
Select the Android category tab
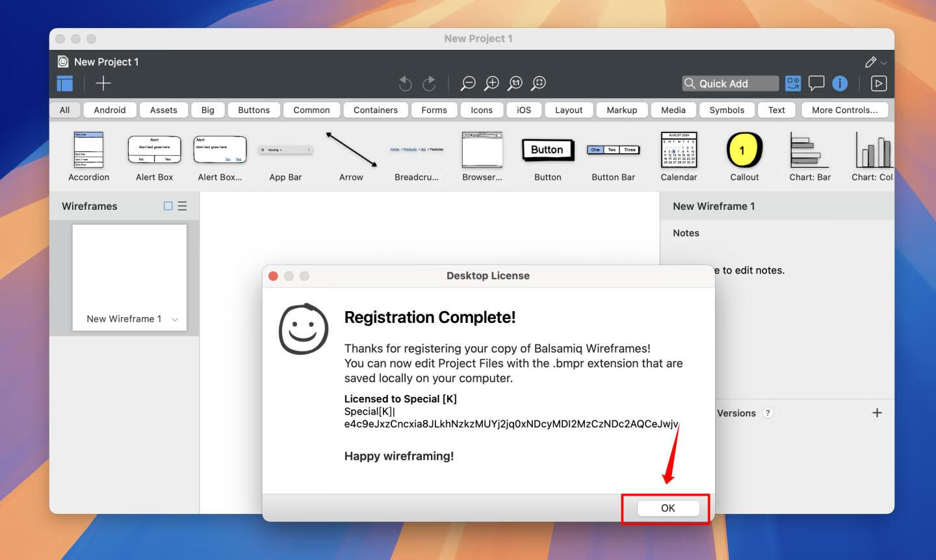tap(110, 110)
